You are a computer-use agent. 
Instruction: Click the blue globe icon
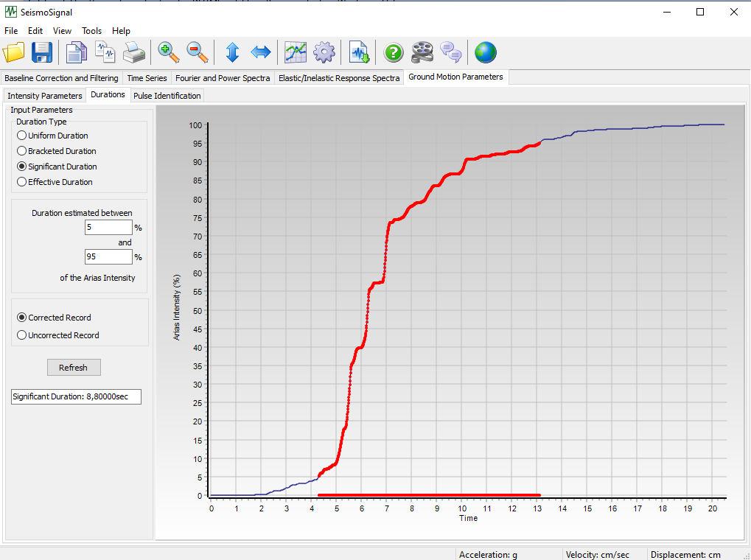click(x=485, y=52)
